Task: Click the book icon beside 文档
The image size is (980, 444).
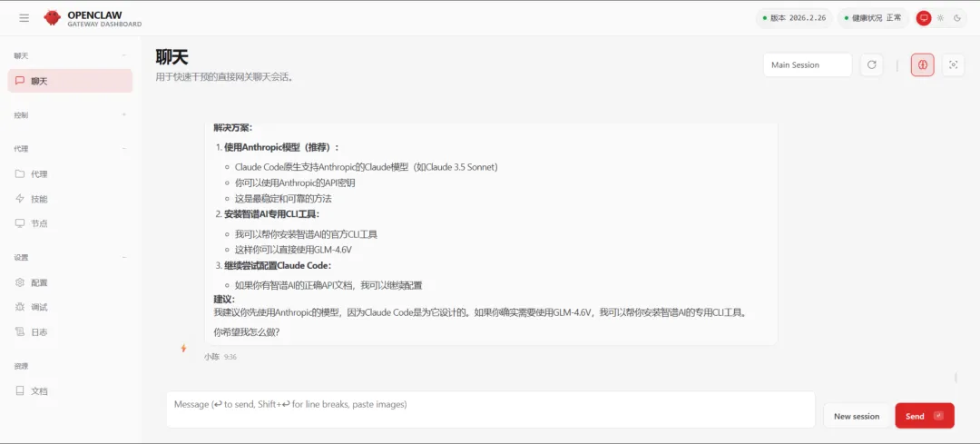Action: 20,390
